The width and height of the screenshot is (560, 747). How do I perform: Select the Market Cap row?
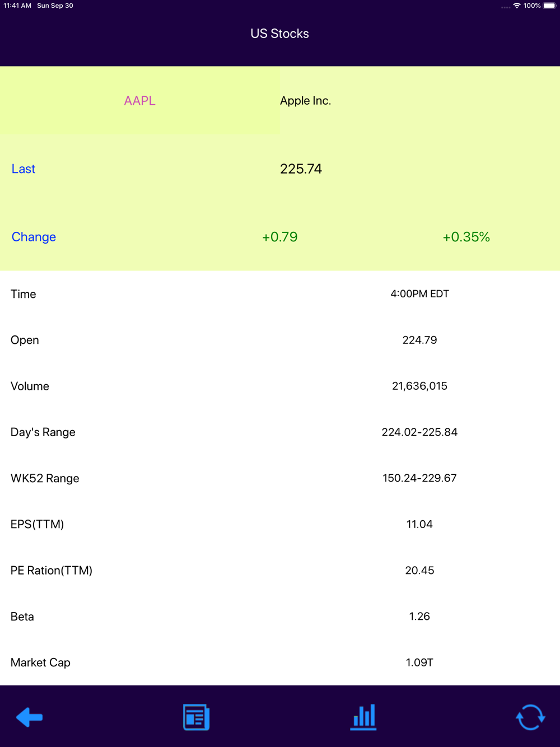[x=280, y=662]
